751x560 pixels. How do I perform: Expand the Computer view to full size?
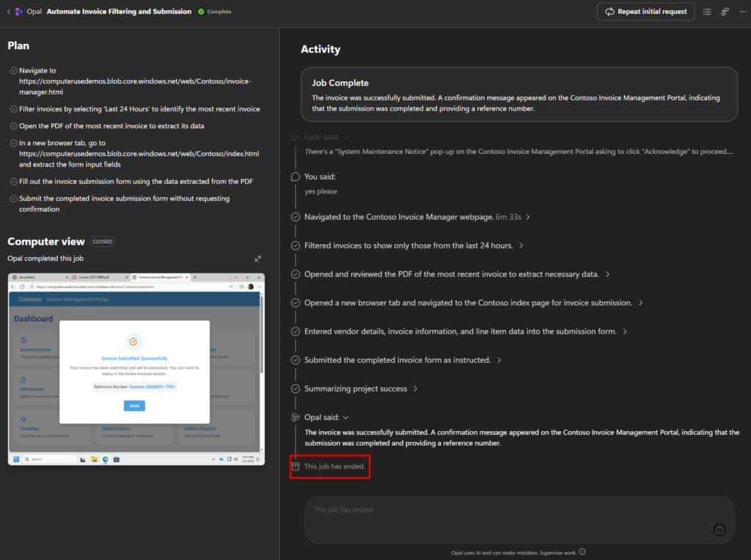click(x=257, y=259)
